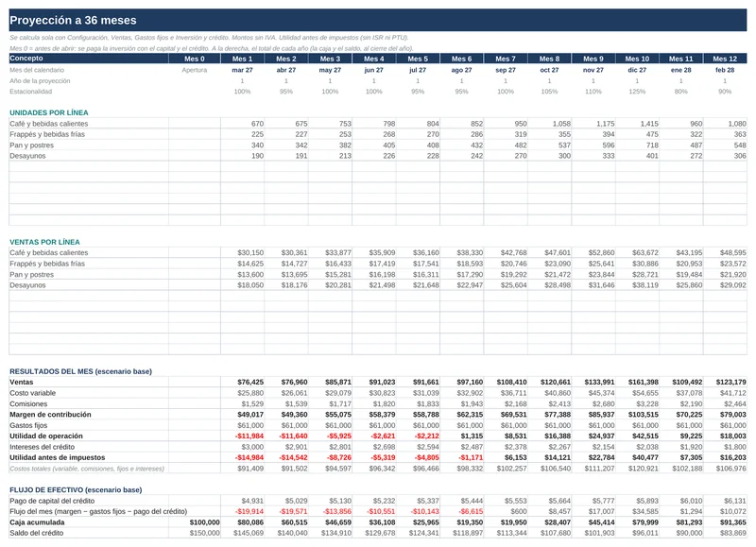
Task: Click the "UNIDADES POR LÍNEA" section heading
Action: 49,112
